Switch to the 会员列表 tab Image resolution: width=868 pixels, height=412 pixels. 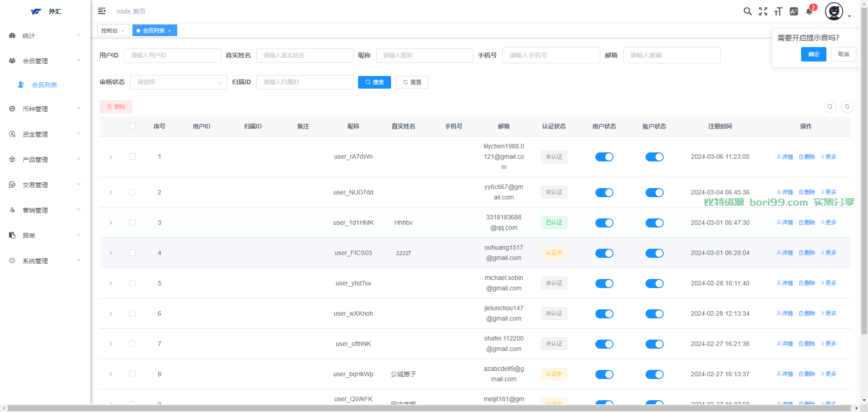click(154, 31)
